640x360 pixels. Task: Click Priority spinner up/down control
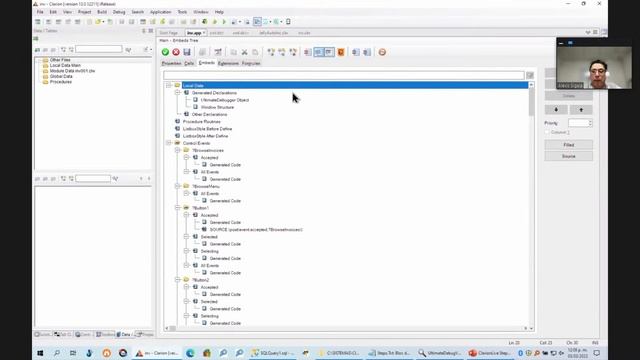click(590, 123)
